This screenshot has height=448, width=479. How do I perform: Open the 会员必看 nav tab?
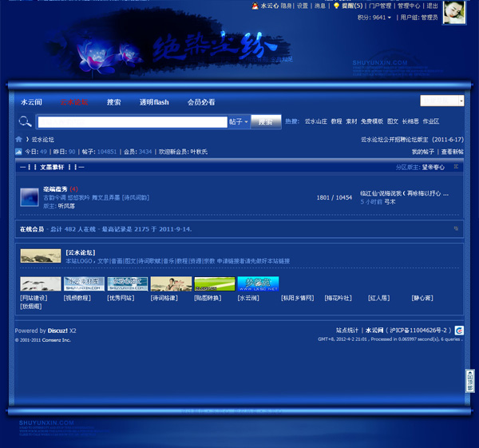coord(201,102)
